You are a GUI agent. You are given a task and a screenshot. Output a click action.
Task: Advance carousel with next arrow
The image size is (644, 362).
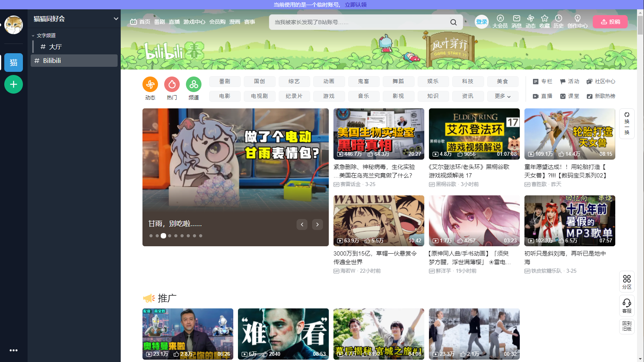click(x=318, y=225)
